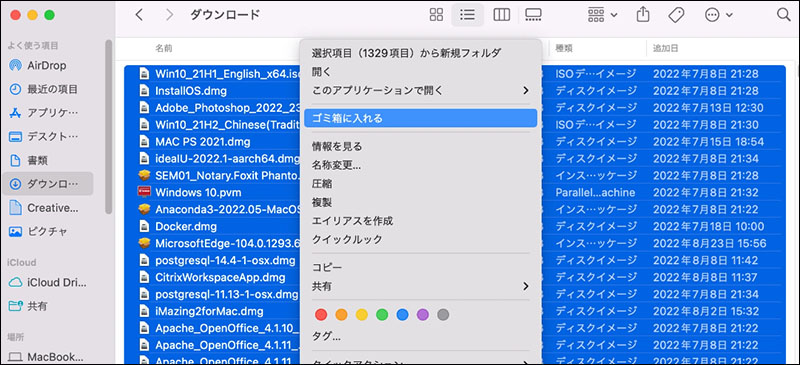Screen dimensions: 800x365
Task: Open AirDrop in the sidebar
Action: pyautogui.click(x=46, y=65)
